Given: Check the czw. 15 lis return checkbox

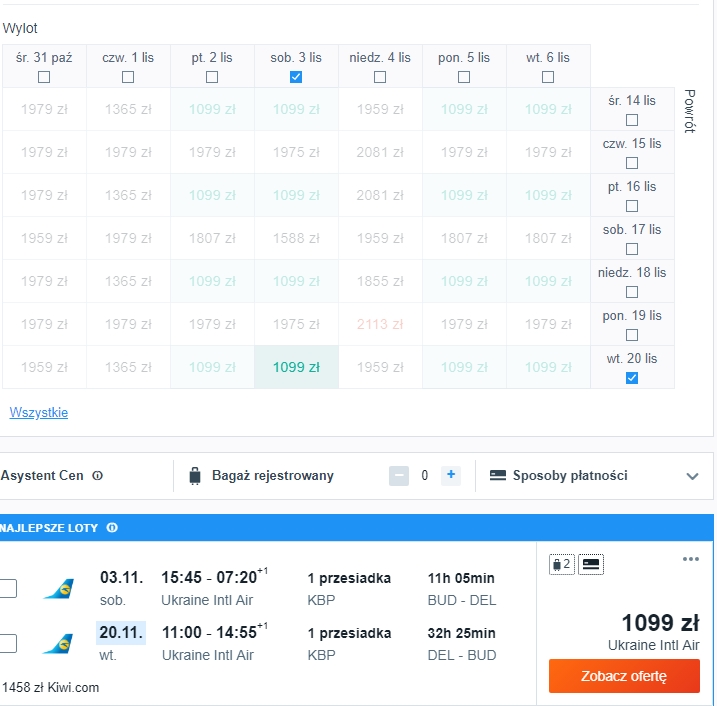Looking at the screenshot, I should pos(632,163).
